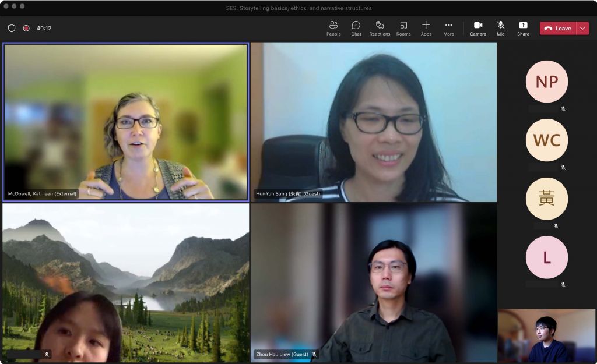This screenshot has height=364, width=597.
Task: Open the More options menu
Action: (448, 29)
